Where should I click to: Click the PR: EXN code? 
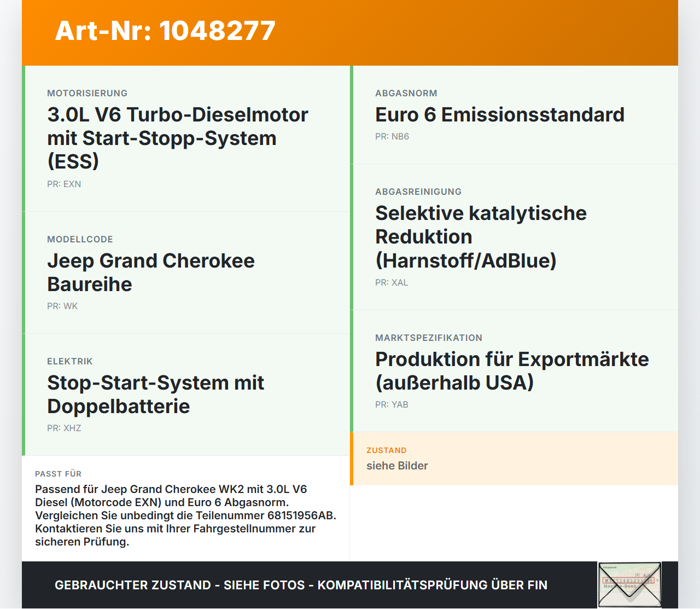click(x=64, y=184)
